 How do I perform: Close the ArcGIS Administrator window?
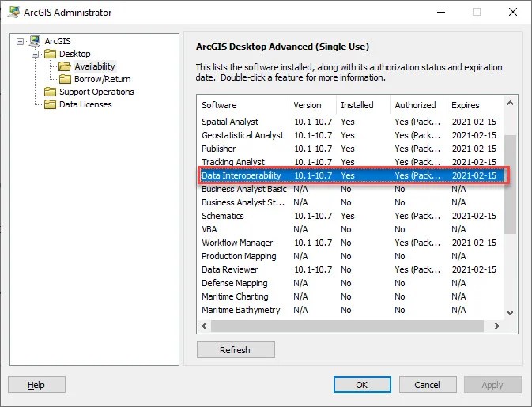[513, 12]
